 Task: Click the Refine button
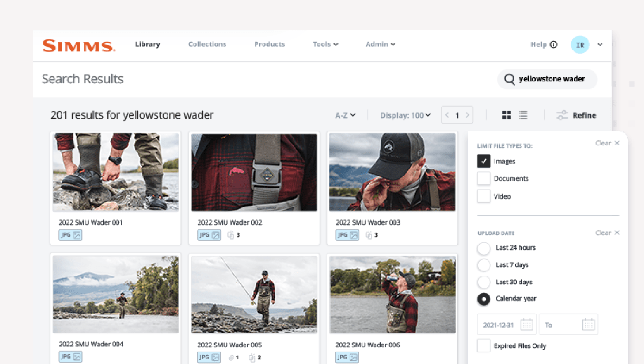coord(584,115)
